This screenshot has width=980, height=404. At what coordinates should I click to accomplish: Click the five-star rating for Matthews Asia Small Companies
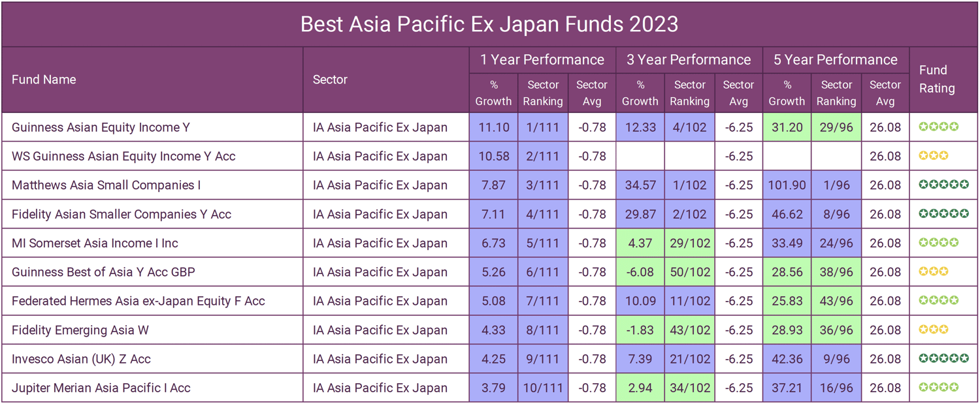tap(943, 185)
